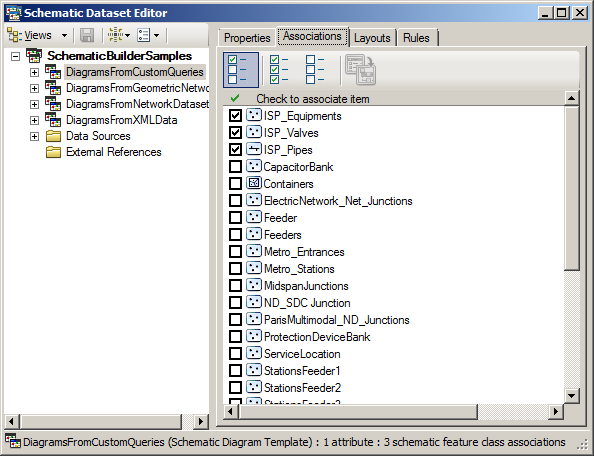Click the list vertical scrollbar down arrow

(x=571, y=396)
